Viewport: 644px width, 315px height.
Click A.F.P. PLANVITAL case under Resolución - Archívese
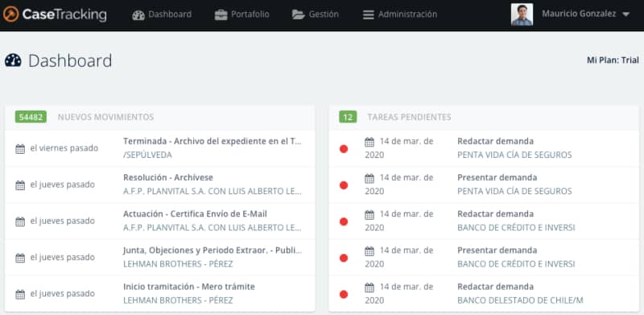(x=213, y=191)
